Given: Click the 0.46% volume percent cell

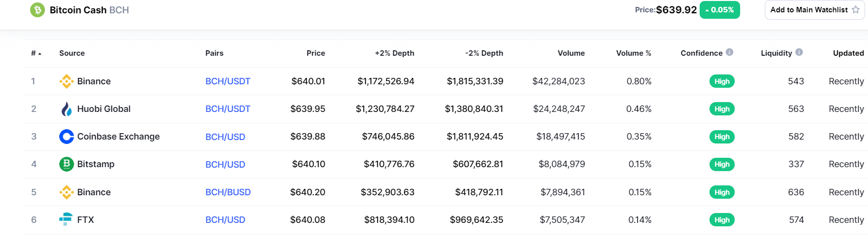Looking at the screenshot, I should click(x=639, y=109).
